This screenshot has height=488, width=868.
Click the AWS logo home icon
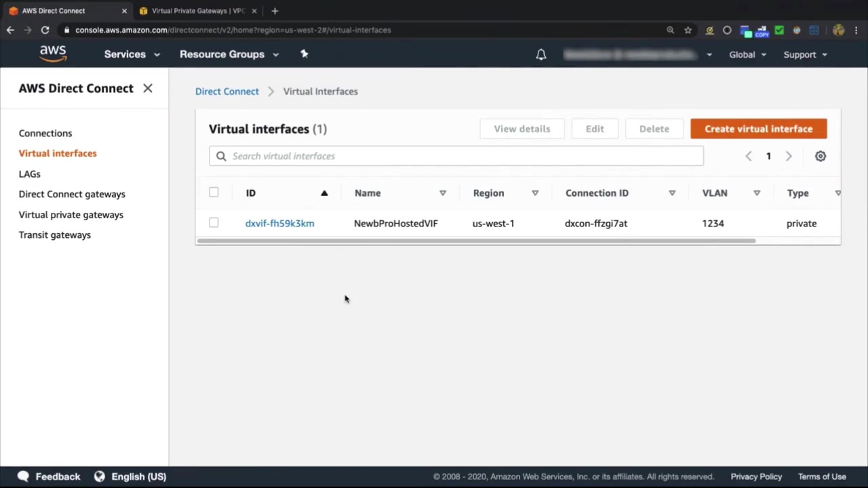click(53, 54)
